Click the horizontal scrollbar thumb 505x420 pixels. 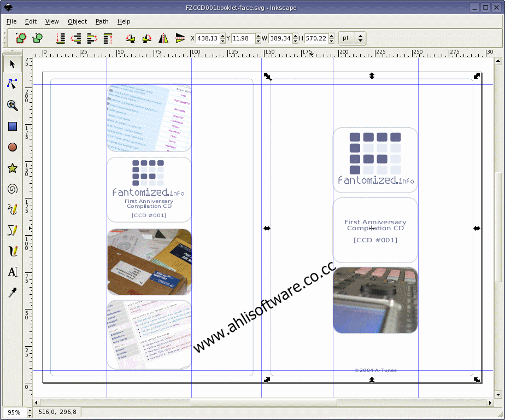point(263,402)
